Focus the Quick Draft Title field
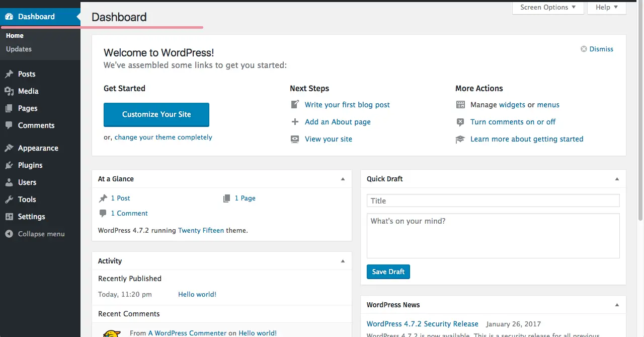The image size is (644, 337). click(x=493, y=200)
